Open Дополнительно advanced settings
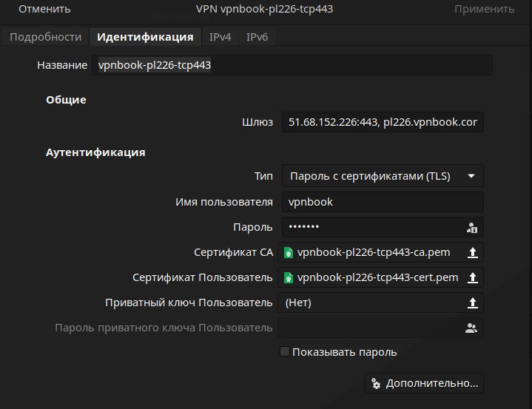 click(424, 383)
